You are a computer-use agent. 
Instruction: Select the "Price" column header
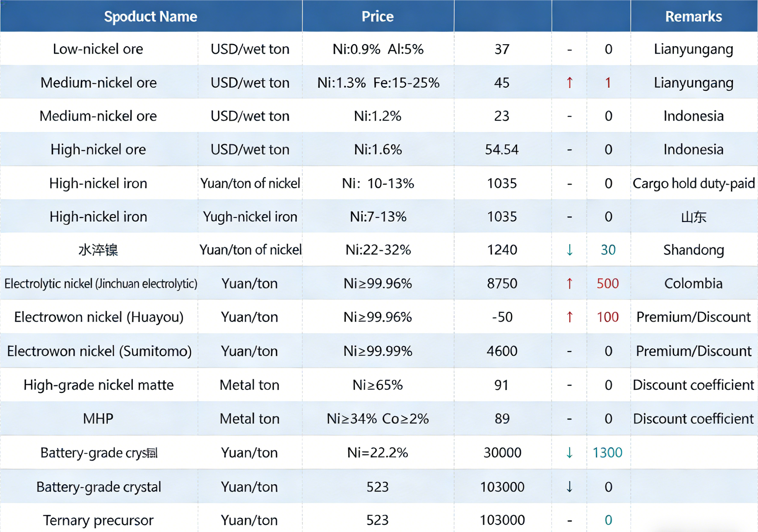pyautogui.click(x=378, y=16)
